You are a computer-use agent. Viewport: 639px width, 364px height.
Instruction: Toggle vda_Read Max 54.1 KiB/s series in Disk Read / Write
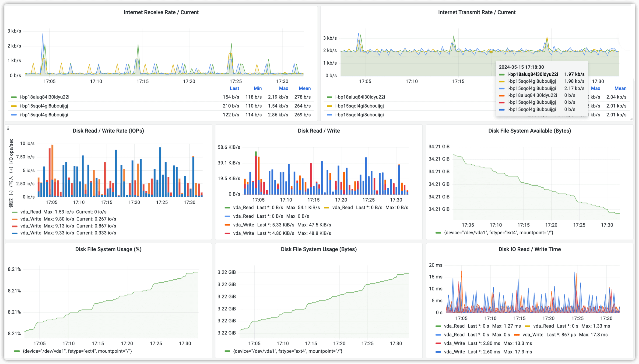243,207
